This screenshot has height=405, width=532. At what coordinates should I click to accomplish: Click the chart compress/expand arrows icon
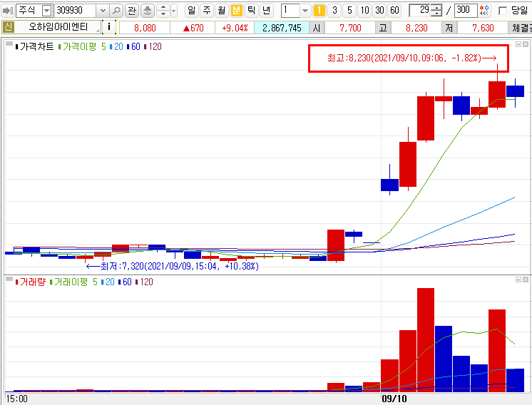pyautogui.click(x=484, y=11)
